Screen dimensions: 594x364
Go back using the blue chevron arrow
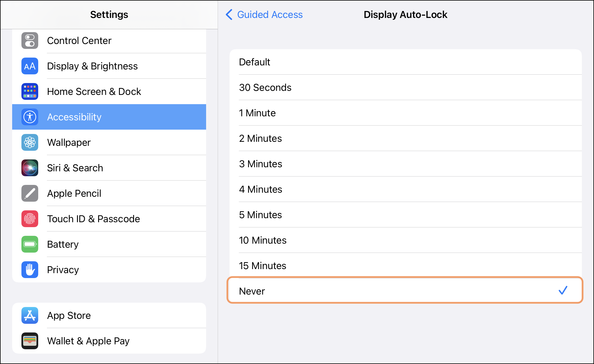click(x=229, y=14)
